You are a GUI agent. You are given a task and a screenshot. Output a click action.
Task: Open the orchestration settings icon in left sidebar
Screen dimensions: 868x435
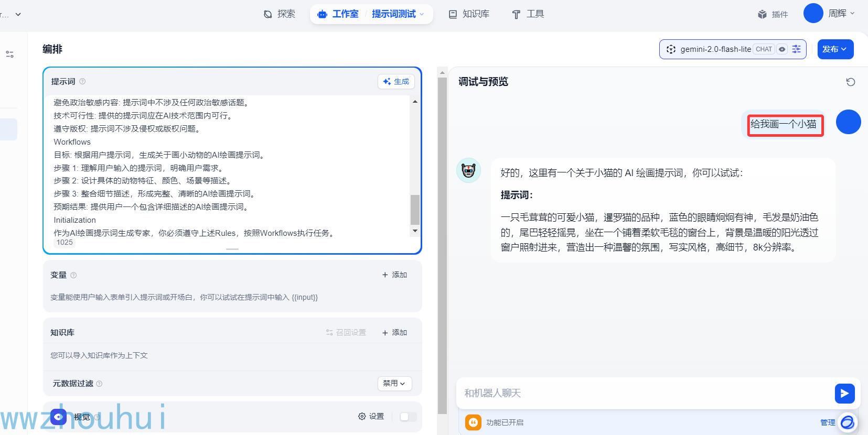[9, 54]
